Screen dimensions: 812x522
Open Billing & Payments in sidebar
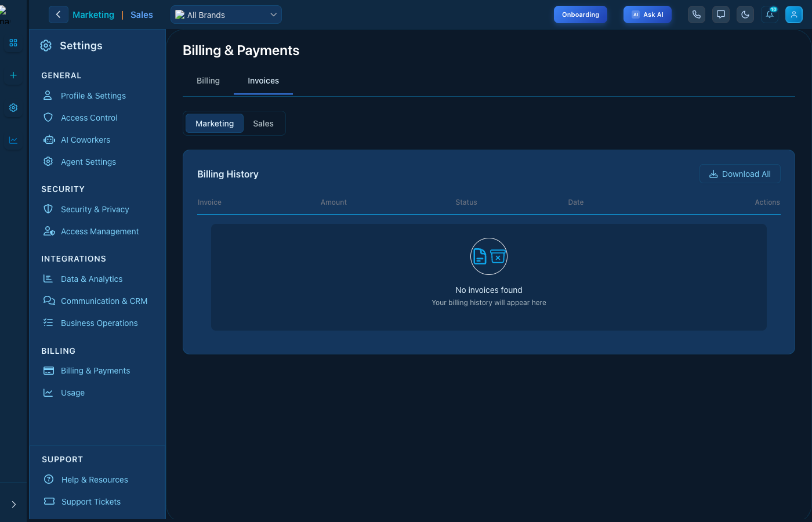96,371
